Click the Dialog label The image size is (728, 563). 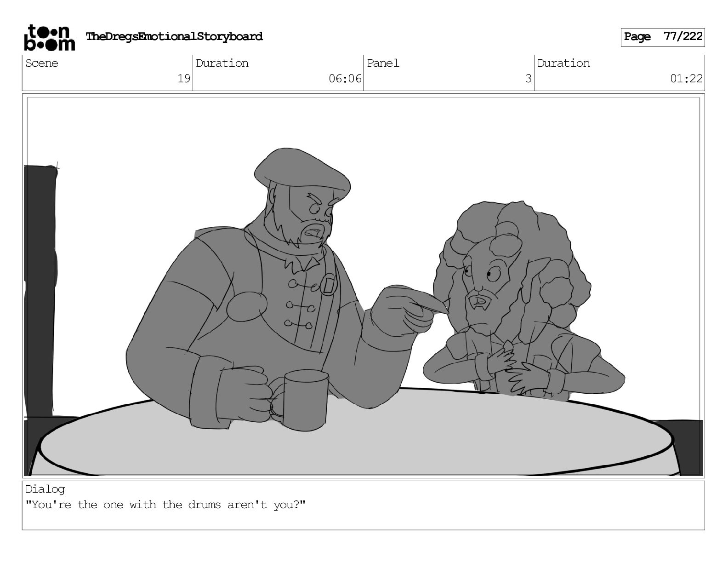coord(45,489)
